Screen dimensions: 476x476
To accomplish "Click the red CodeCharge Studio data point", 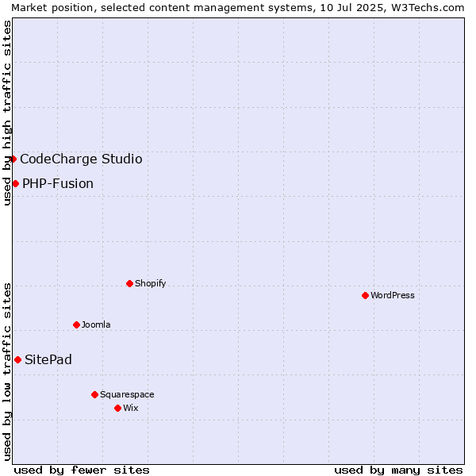I will [13, 159].
